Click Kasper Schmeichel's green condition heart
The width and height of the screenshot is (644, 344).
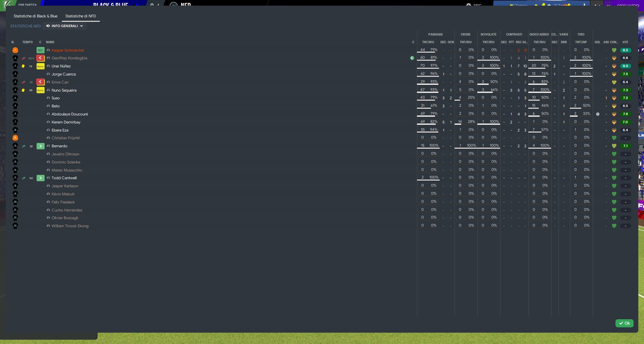614,50
